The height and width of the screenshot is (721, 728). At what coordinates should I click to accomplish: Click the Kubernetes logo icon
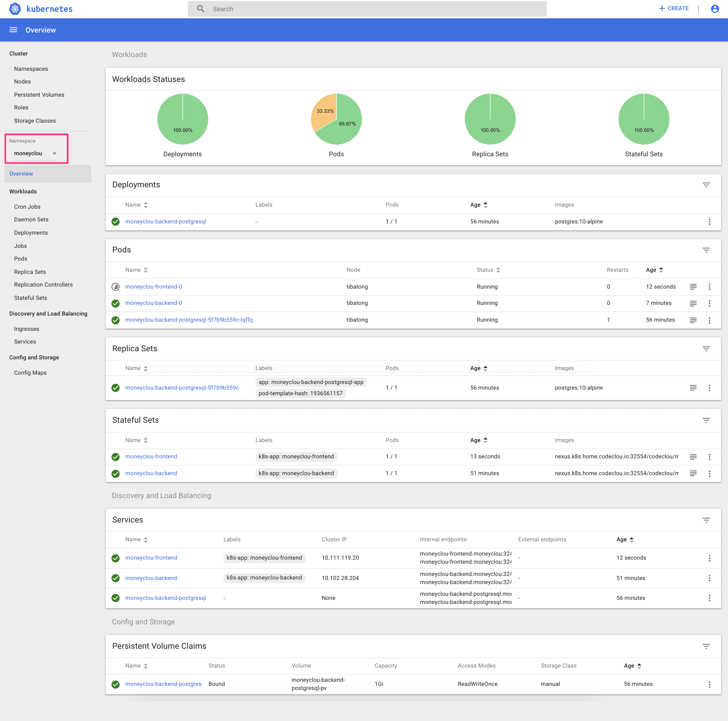[x=15, y=9]
